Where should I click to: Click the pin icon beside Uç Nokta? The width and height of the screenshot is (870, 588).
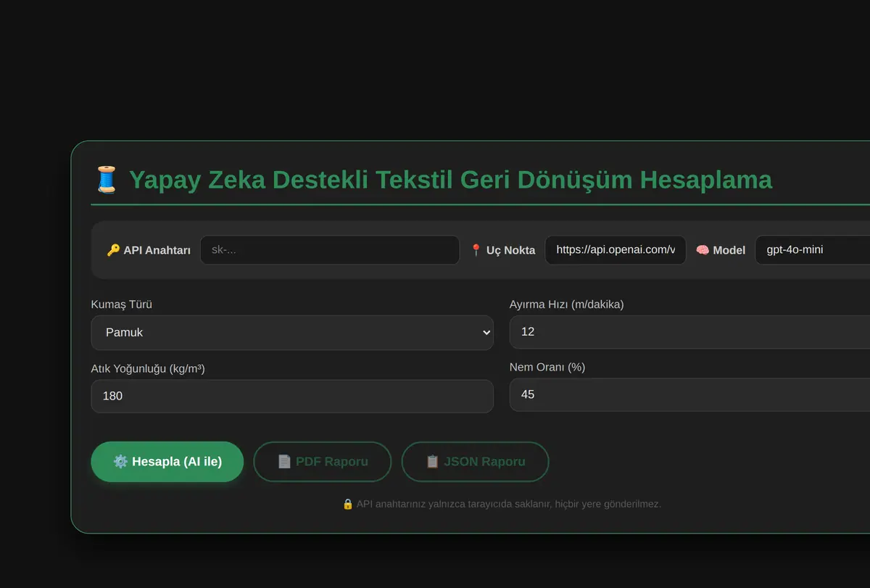476,250
